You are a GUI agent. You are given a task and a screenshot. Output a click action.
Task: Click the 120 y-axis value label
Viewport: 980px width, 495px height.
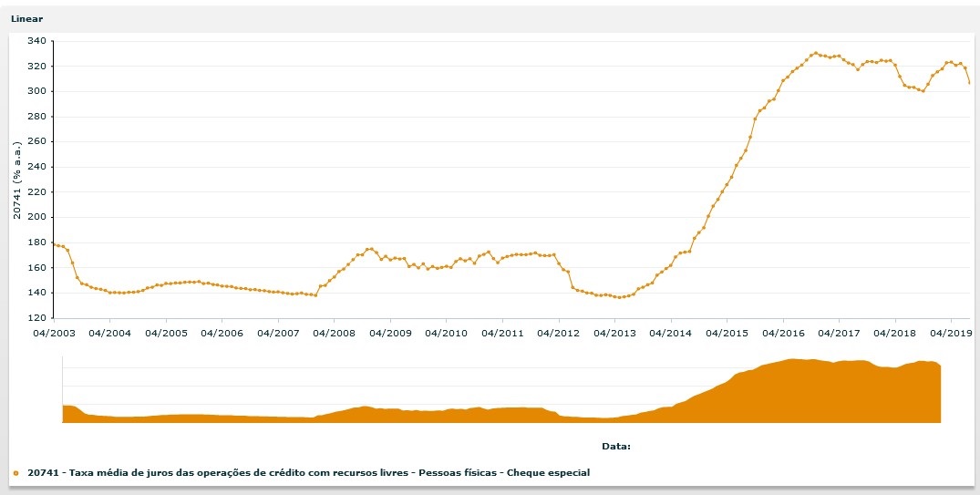(x=36, y=318)
